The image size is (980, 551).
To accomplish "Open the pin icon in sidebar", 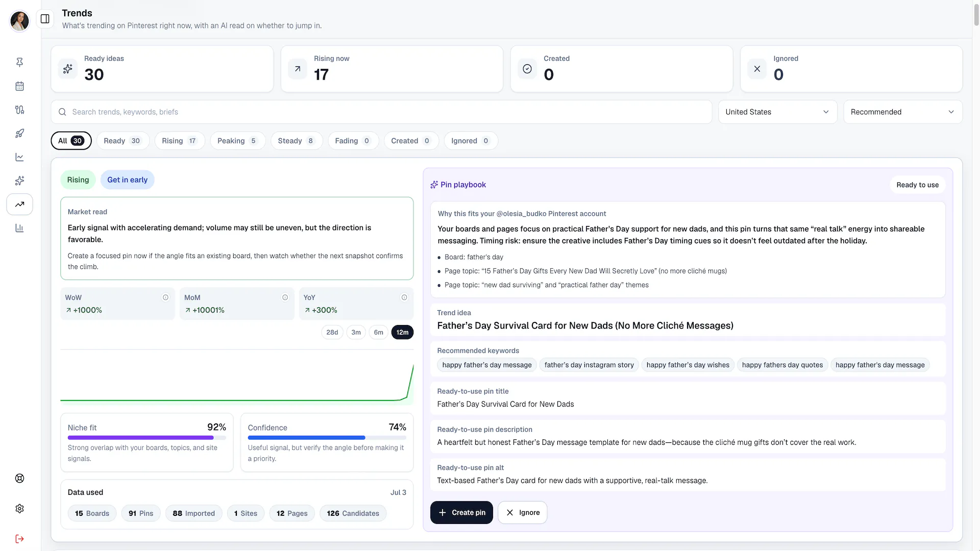I will (19, 62).
